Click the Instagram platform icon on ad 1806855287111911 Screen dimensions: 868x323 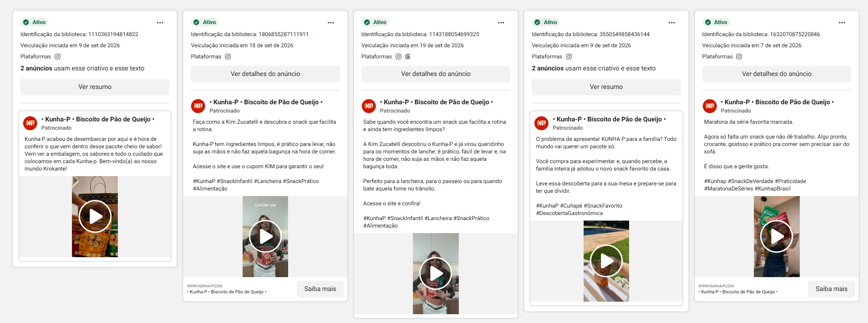[228, 57]
